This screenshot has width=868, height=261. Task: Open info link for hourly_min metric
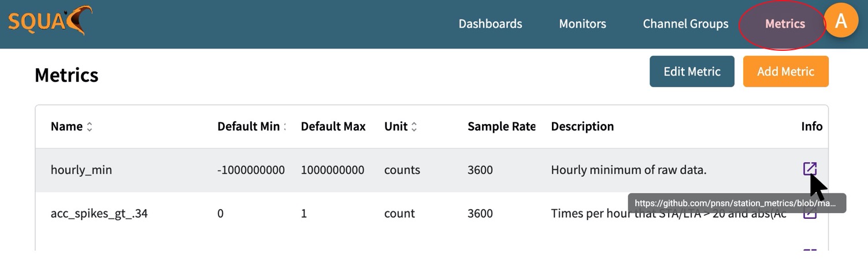tap(810, 169)
